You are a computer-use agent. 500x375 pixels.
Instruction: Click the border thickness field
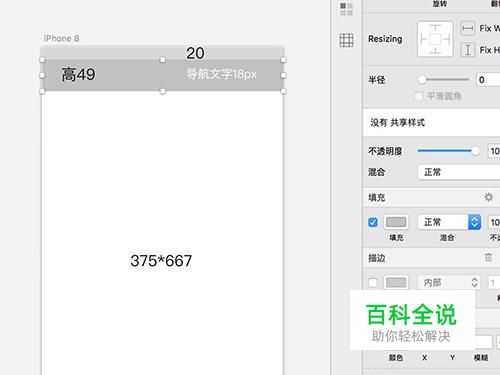tap(494, 283)
